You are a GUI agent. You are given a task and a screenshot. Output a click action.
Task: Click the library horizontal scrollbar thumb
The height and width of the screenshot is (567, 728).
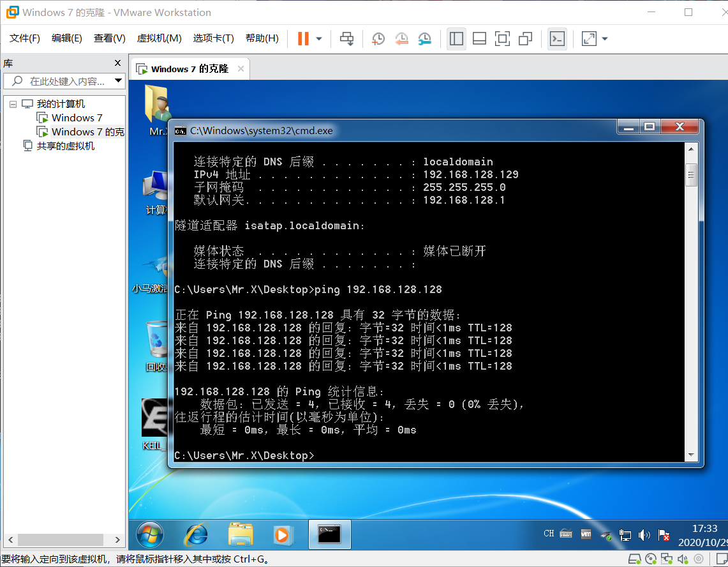click(61, 540)
